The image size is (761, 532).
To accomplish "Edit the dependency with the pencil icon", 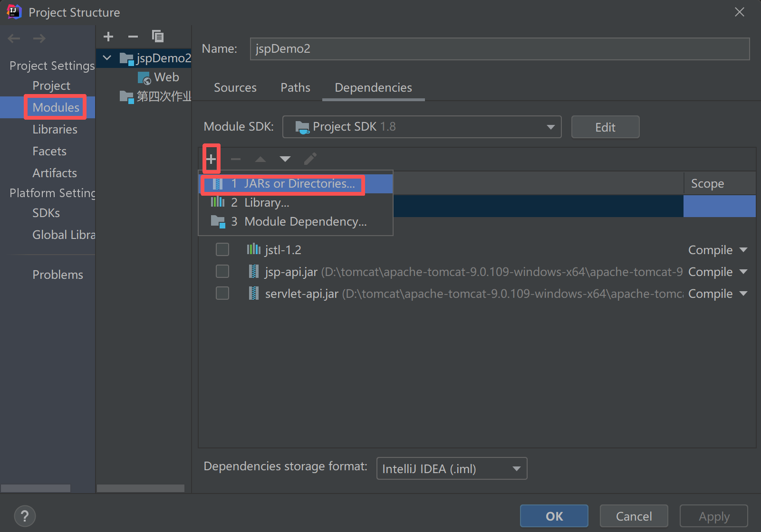I will (310, 159).
